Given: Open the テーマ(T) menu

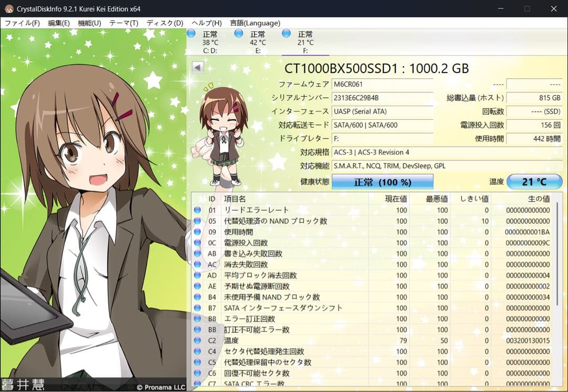Looking at the screenshot, I should (124, 23).
